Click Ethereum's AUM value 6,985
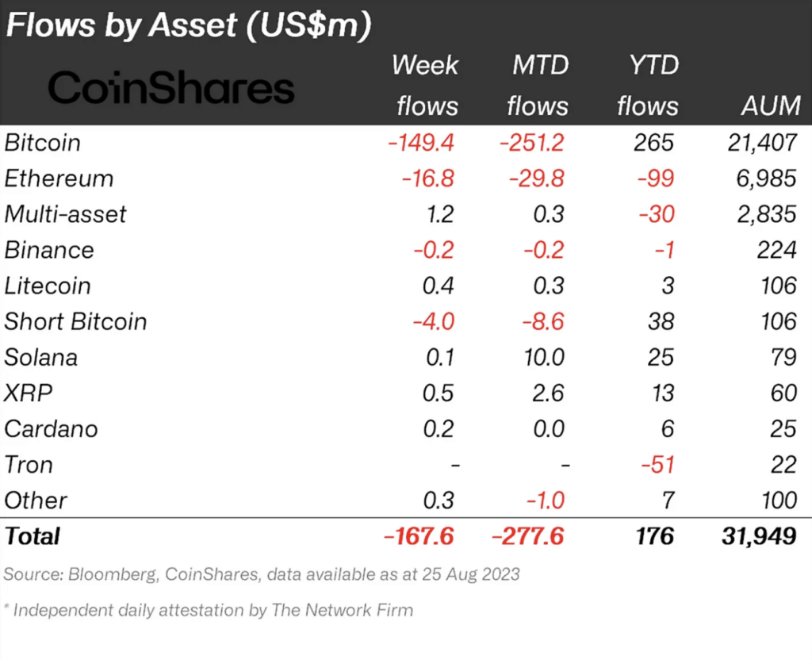This screenshot has height=660, width=812. [764, 178]
